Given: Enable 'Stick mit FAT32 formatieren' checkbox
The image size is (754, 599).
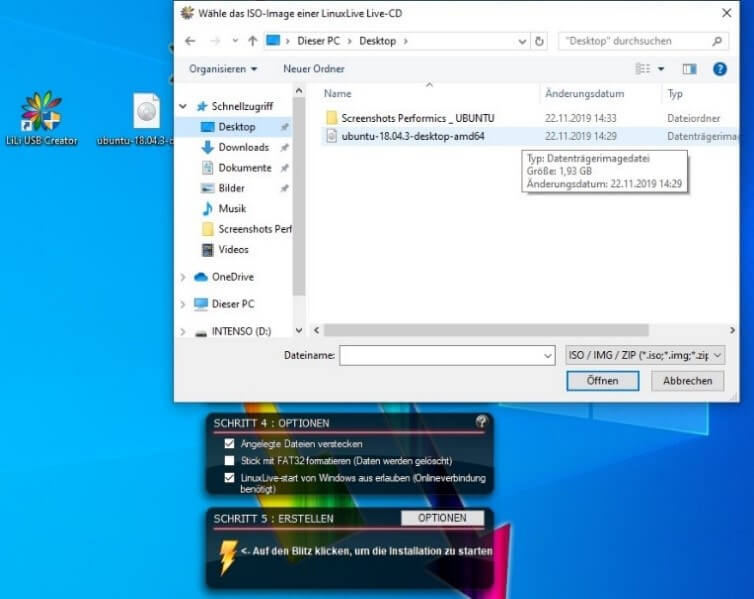Looking at the screenshot, I should 229,461.
